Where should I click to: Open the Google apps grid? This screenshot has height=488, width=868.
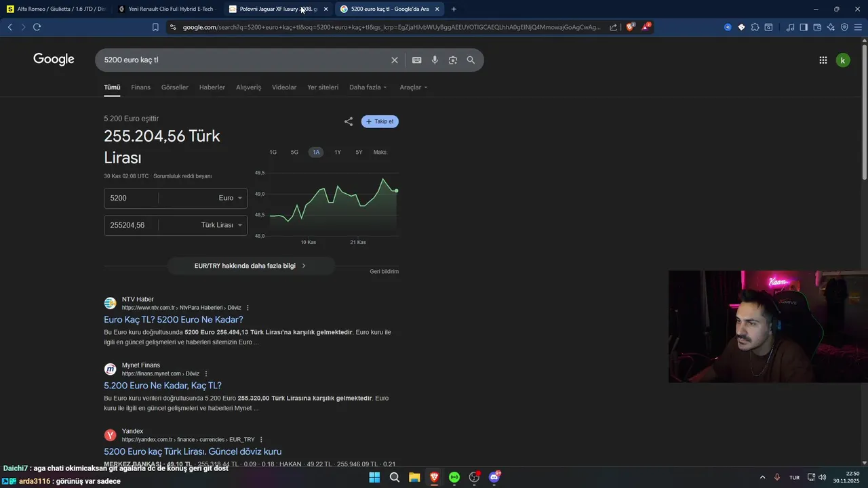click(x=823, y=60)
